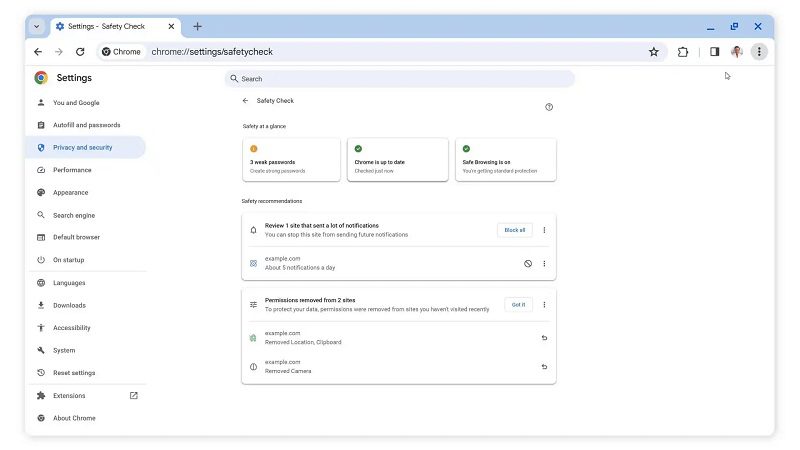Open the profile avatar menu

[736, 52]
